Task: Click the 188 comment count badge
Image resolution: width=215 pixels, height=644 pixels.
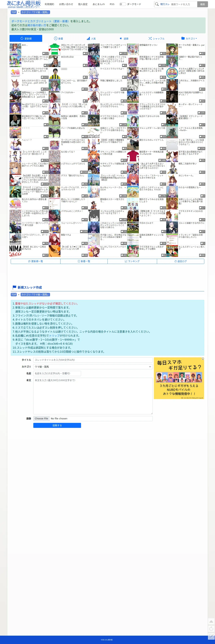Action: click(162, 160)
